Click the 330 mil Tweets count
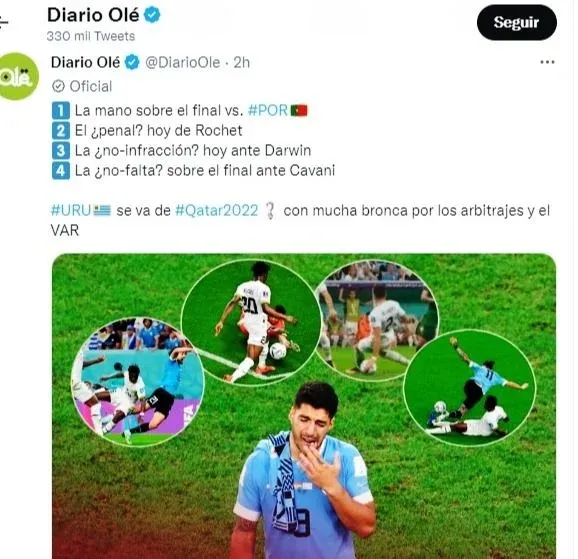 91,36
